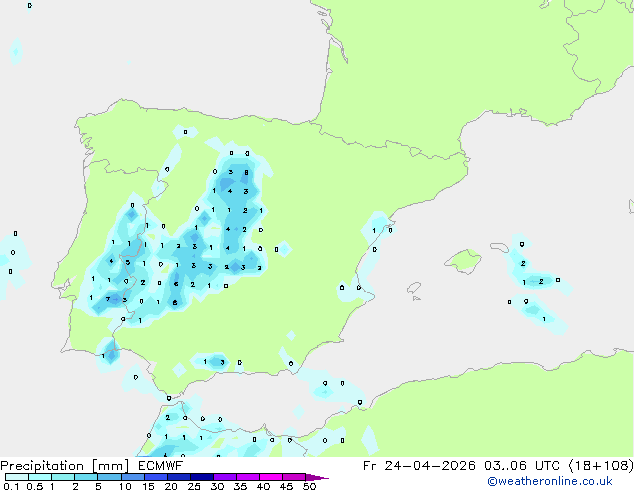Viewport: 634px width, 490px height.
Task: Click the "Fr 24-04-2026" date text
Action: (x=419, y=466)
